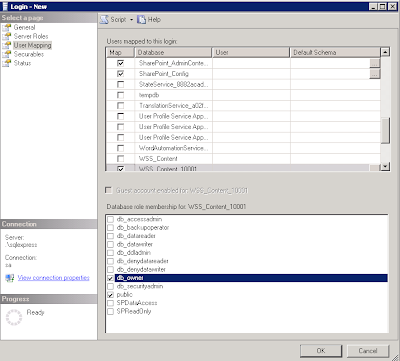
Task: Click the Securables page icon
Action: pos(7,54)
